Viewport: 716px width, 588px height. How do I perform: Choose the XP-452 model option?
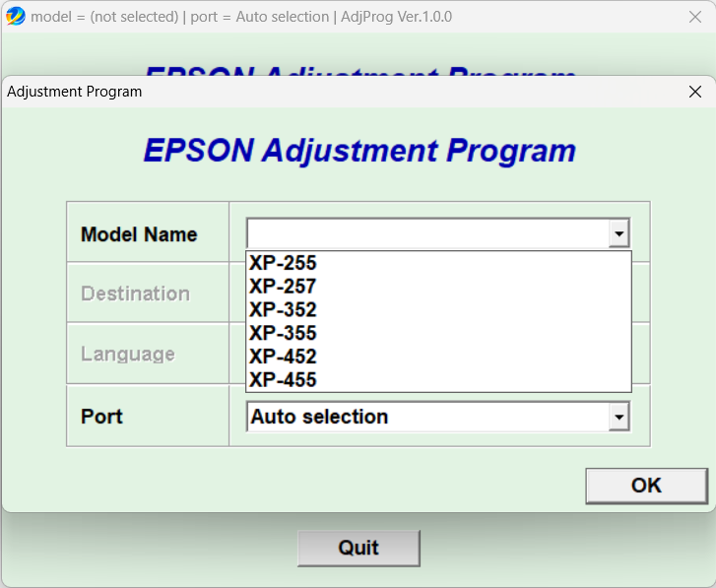click(x=284, y=357)
